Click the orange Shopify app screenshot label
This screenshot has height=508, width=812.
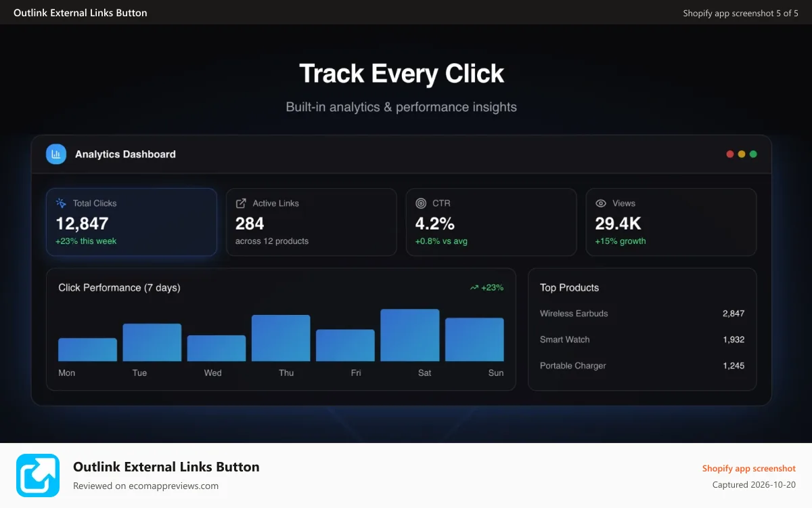tap(749, 469)
